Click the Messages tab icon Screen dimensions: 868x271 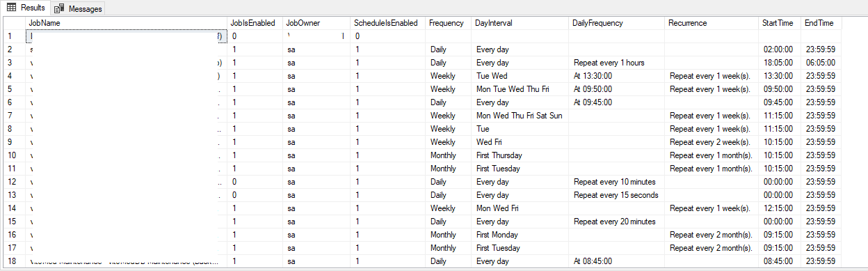60,8
